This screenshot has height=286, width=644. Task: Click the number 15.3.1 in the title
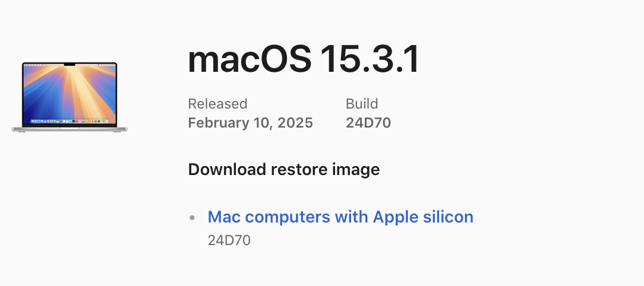click(x=370, y=59)
